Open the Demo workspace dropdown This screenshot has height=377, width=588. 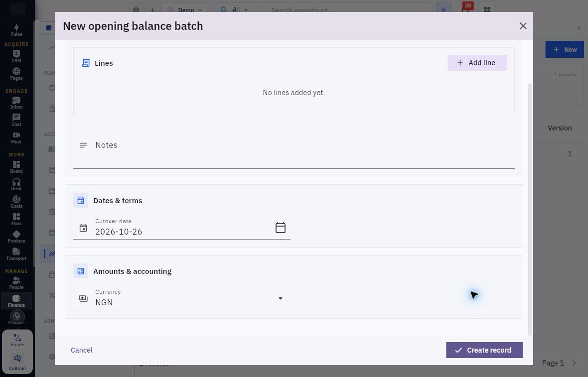(185, 10)
